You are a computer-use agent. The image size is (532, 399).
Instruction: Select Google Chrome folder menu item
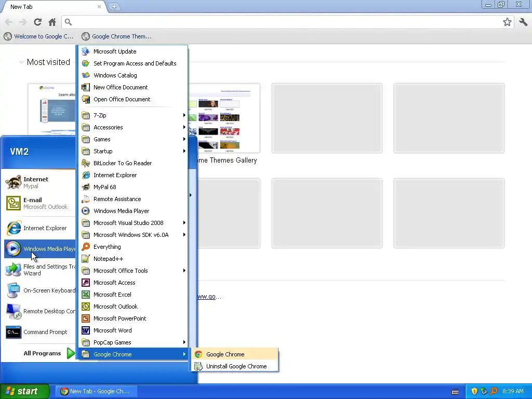pos(133,354)
